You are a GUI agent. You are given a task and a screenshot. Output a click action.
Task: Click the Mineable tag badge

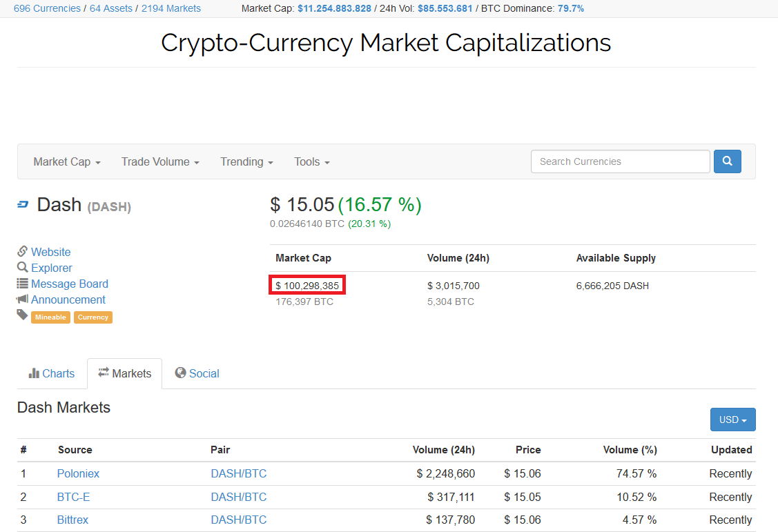pos(50,317)
